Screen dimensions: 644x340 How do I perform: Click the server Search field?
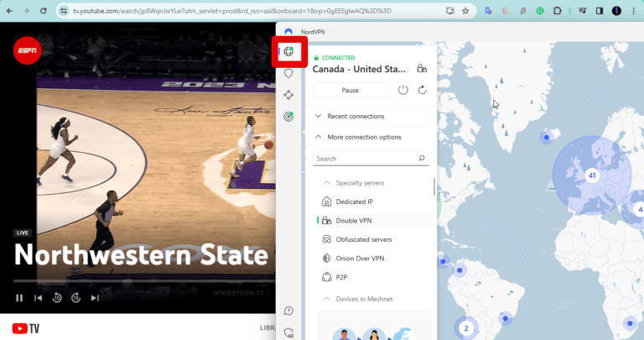(x=365, y=158)
